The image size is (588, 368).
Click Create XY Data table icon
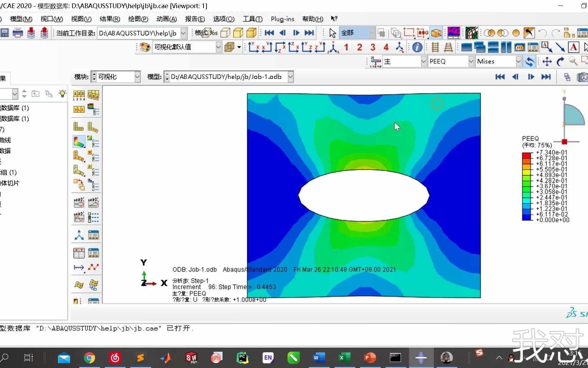click(x=79, y=253)
